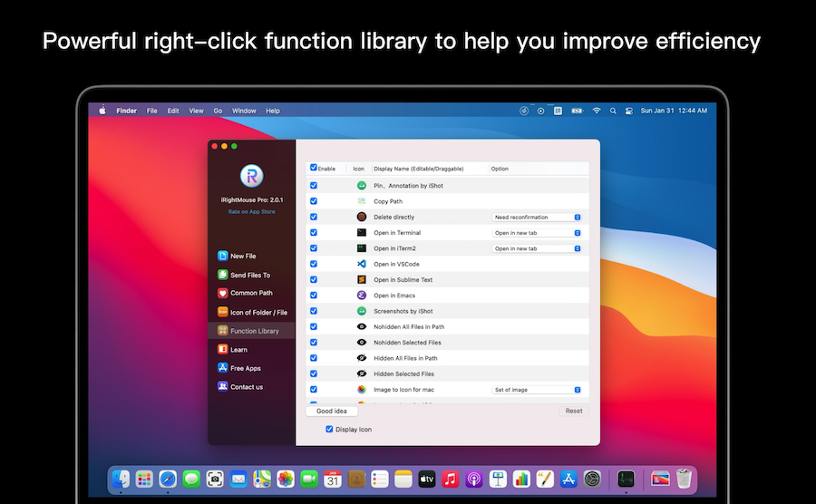Screen dimensions: 816x504
Task: Click the iShot icon for Pin, Annotation
Action: pyautogui.click(x=362, y=186)
